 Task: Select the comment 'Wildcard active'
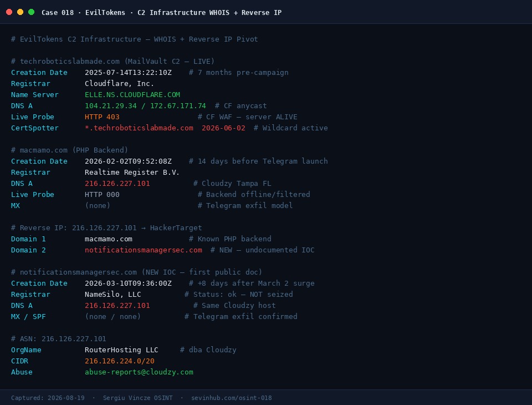pyautogui.click(x=295, y=128)
